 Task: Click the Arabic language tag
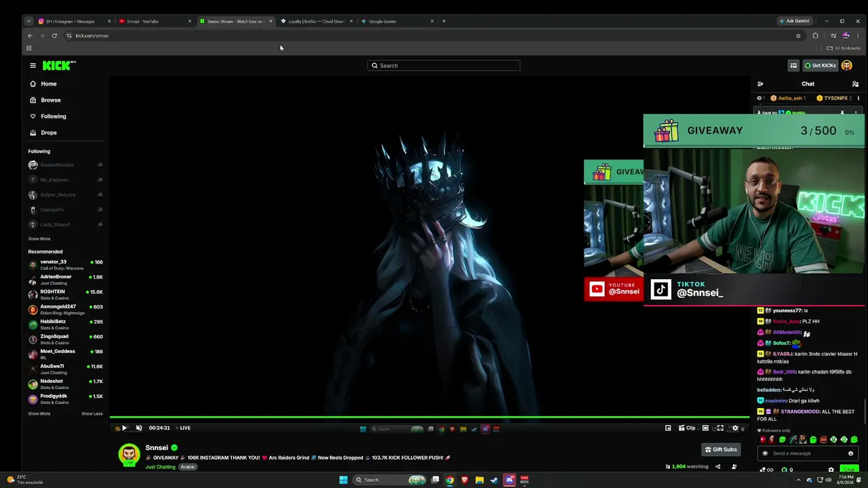(x=188, y=467)
